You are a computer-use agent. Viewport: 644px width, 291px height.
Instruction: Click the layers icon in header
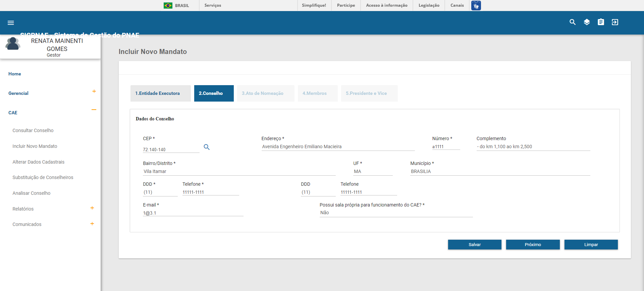[587, 22]
